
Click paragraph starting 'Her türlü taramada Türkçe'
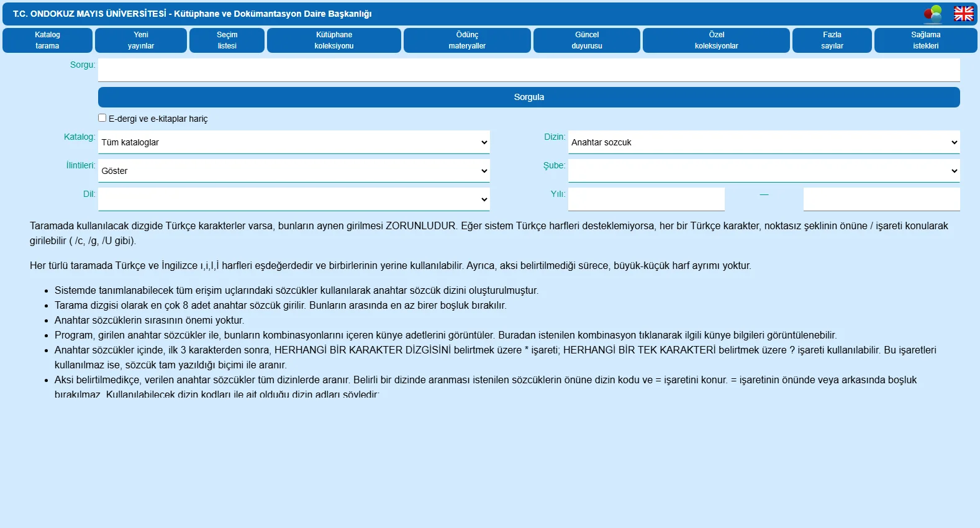pos(391,266)
